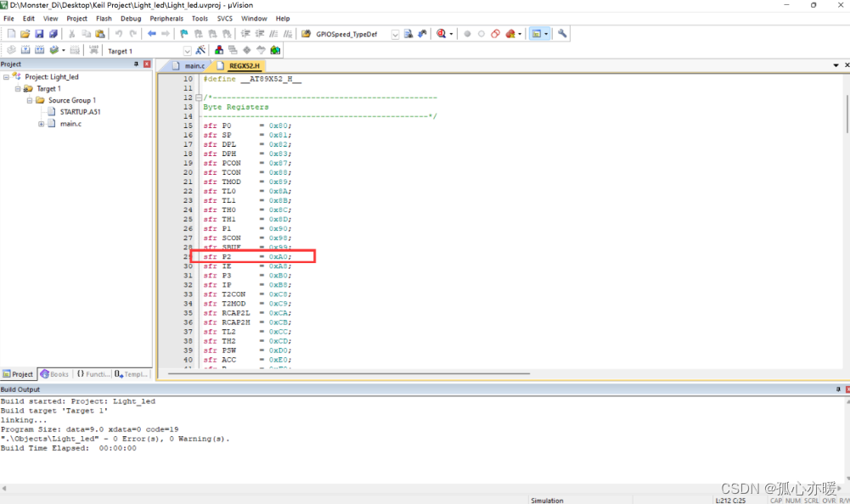Insert a bookmark with the flag icon
This screenshot has width=850, height=504.
click(184, 34)
